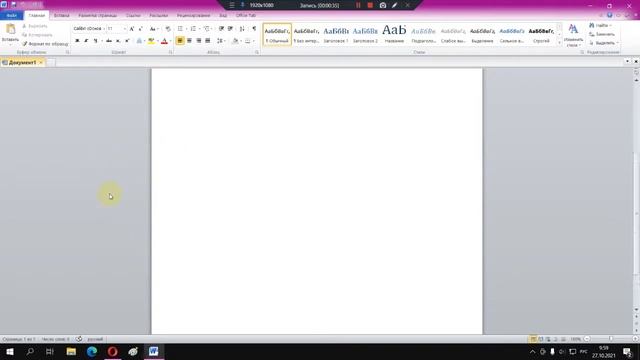
Task: Toggle Italic formatting
Action: click(86, 41)
